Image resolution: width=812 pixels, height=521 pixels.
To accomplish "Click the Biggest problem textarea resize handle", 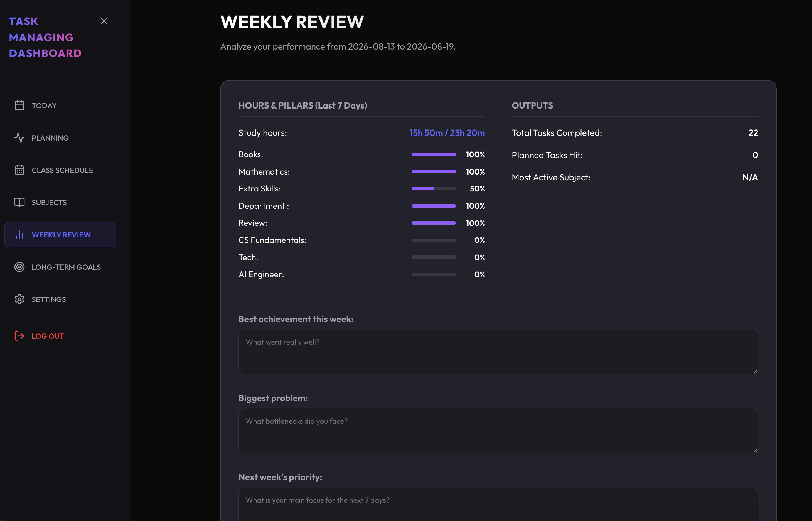I will [x=755, y=450].
